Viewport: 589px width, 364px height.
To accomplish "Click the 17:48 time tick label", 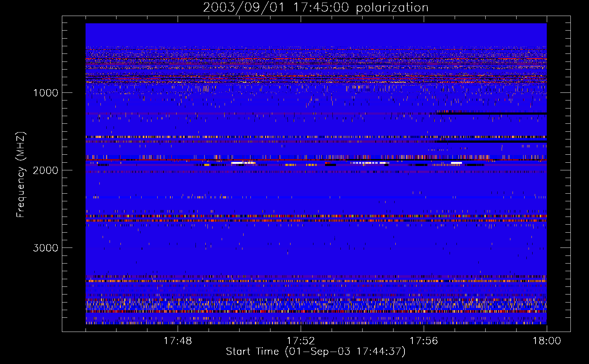I will click(178, 341).
